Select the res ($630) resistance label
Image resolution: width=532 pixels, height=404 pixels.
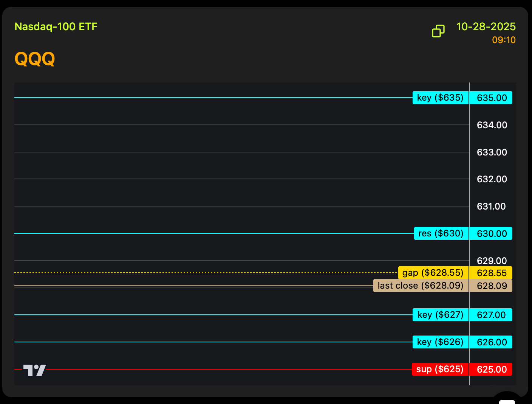(441, 233)
